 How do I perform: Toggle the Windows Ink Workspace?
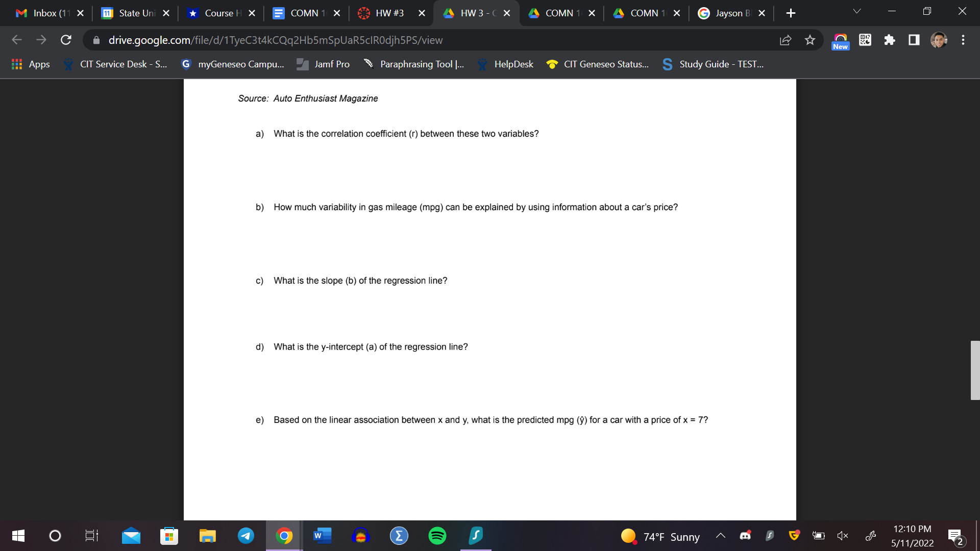click(871, 535)
